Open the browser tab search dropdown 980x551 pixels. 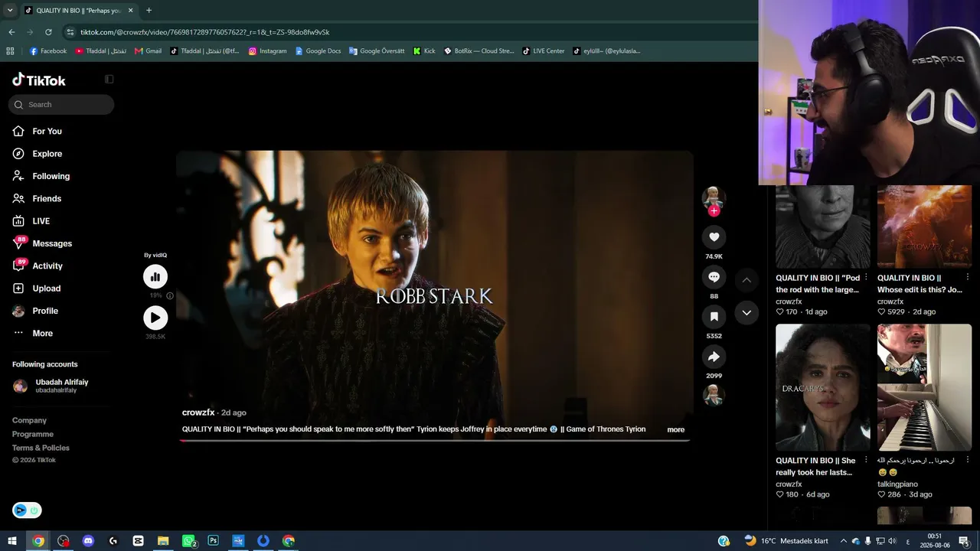[x=9, y=11]
